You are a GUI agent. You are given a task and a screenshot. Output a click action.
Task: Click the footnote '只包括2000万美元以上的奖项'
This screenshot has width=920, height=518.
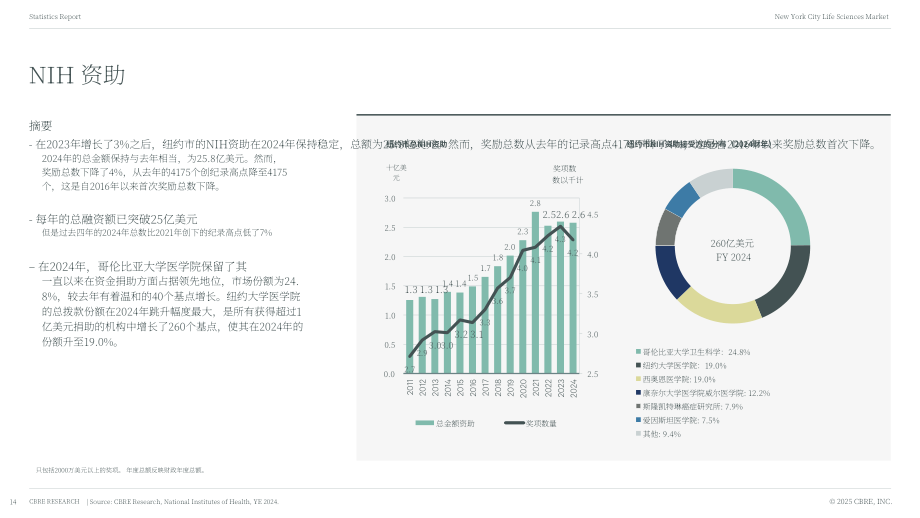(x=79, y=470)
